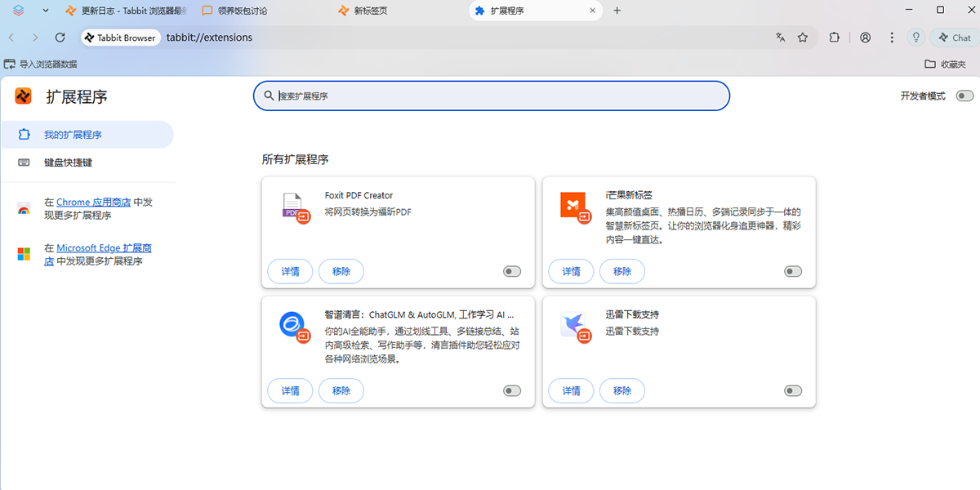
Task: Click the 搜索扩展程序 search field
Action: coord(491,96)
